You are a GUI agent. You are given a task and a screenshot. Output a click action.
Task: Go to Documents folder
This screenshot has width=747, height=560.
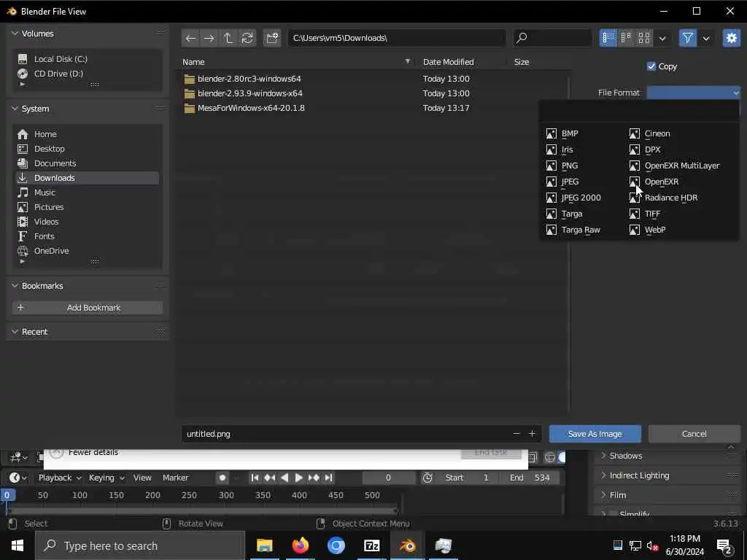coord(88,163)
